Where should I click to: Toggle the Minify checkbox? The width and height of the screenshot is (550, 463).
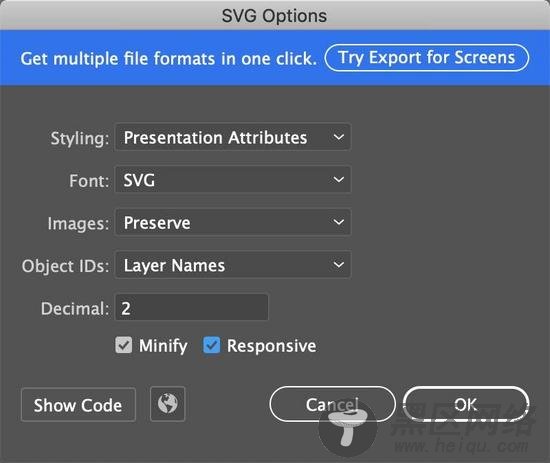pyautogui.click(x=123, y=345)
